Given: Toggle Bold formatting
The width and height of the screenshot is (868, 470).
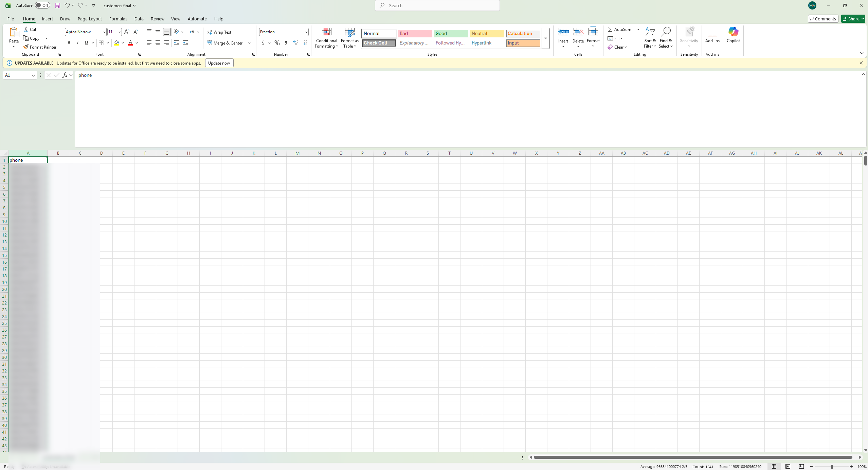Looking at the screenshot, I should (69, 43).
